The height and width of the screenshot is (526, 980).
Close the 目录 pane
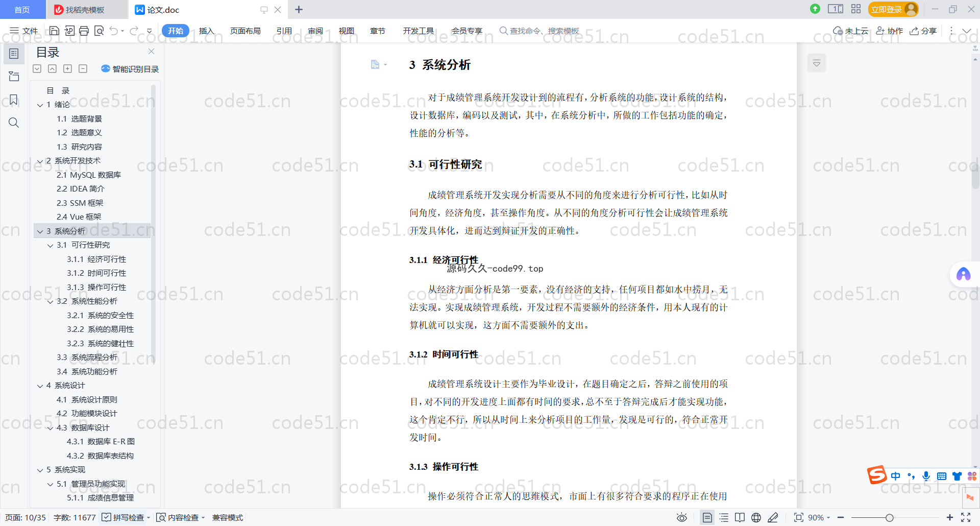click(151, 52)
